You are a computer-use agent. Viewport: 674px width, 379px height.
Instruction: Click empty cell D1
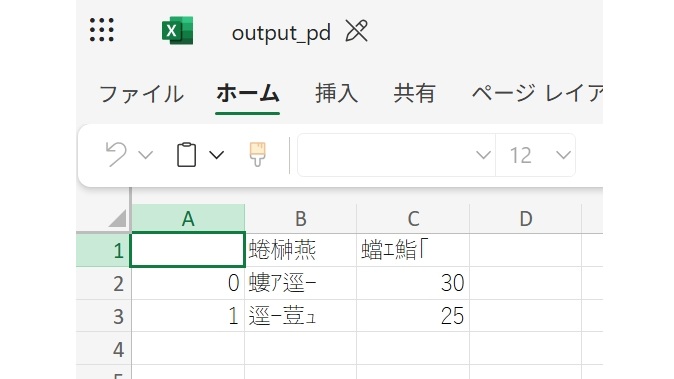click(526, 250)
